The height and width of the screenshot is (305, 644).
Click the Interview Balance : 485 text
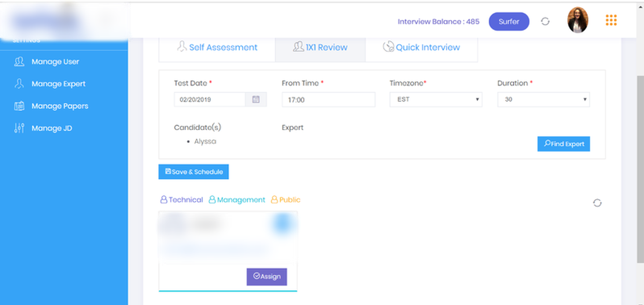click(x=438, y=22)
